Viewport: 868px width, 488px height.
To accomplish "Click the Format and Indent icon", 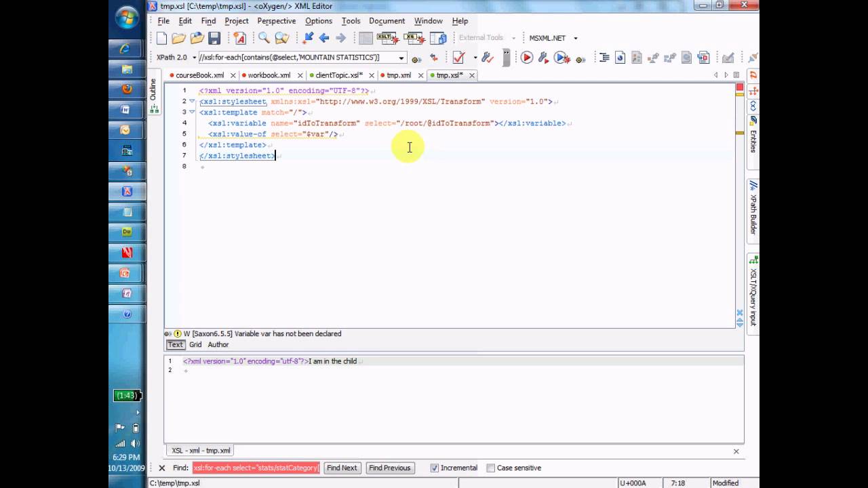I will [x=604, y=58].
